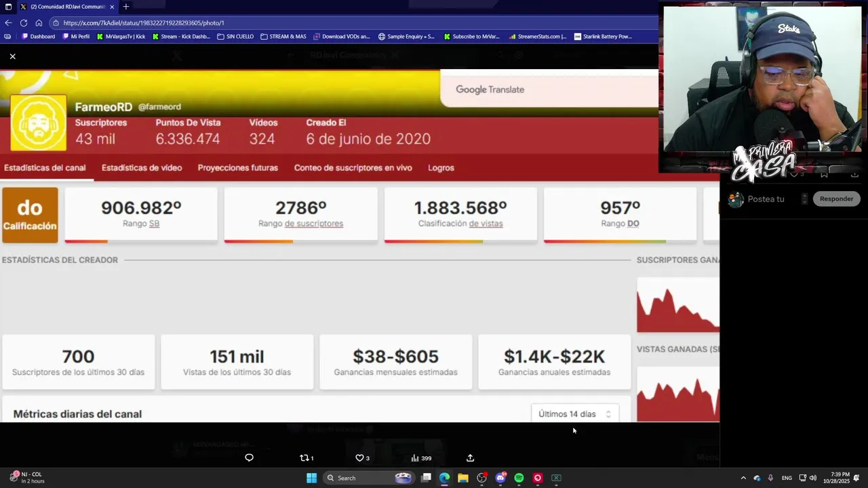The width and height of the screenshot is (868, 488).
Task: Open a new browser tab with plus
Action: pos(125,7)
